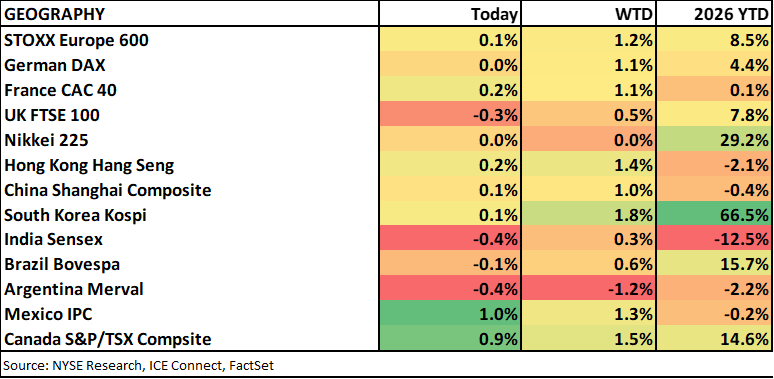Select the China Shanghai Composite label

tap(108, 190)
